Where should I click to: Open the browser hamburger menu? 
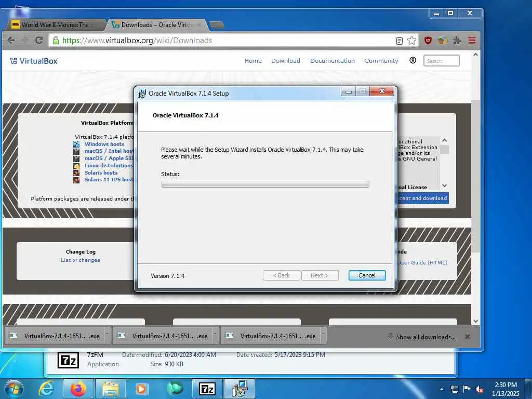pos(472,41)
